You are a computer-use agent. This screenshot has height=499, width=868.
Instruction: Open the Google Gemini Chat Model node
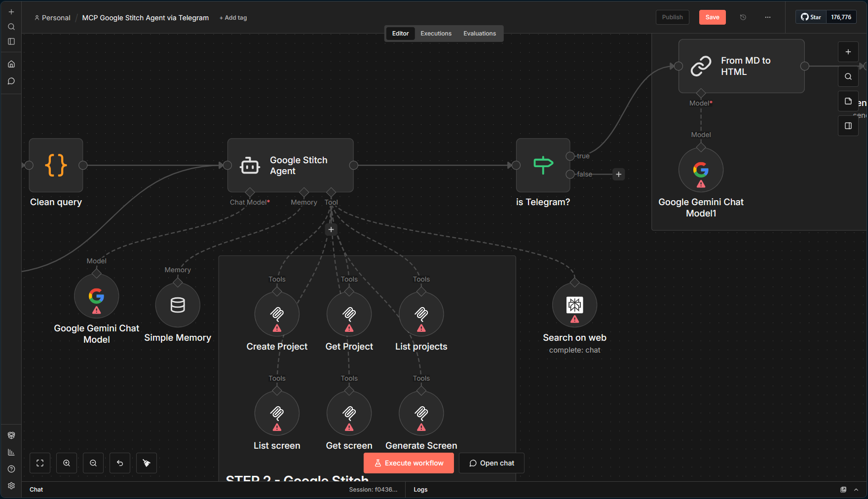pyautogui.click(x=96, y=296)
